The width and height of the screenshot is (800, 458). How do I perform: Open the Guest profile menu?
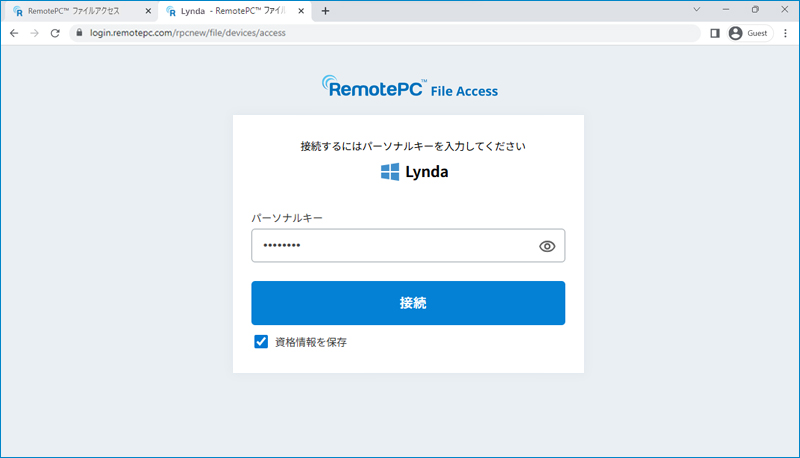click(x=749, y=33)
